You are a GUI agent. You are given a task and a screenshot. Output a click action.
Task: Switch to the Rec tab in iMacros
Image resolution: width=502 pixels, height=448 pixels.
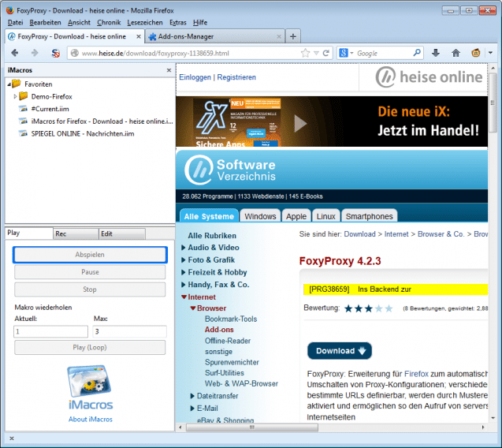(76, 233)
